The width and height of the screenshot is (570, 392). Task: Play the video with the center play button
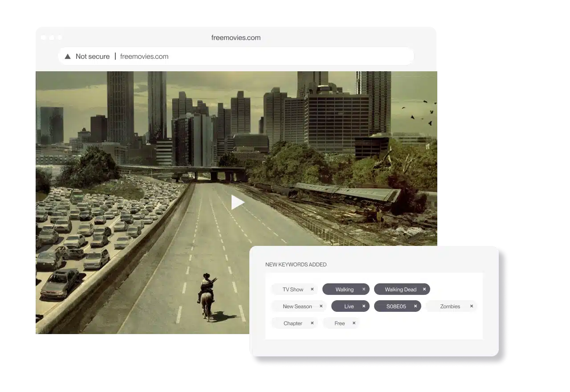(237, 202)
